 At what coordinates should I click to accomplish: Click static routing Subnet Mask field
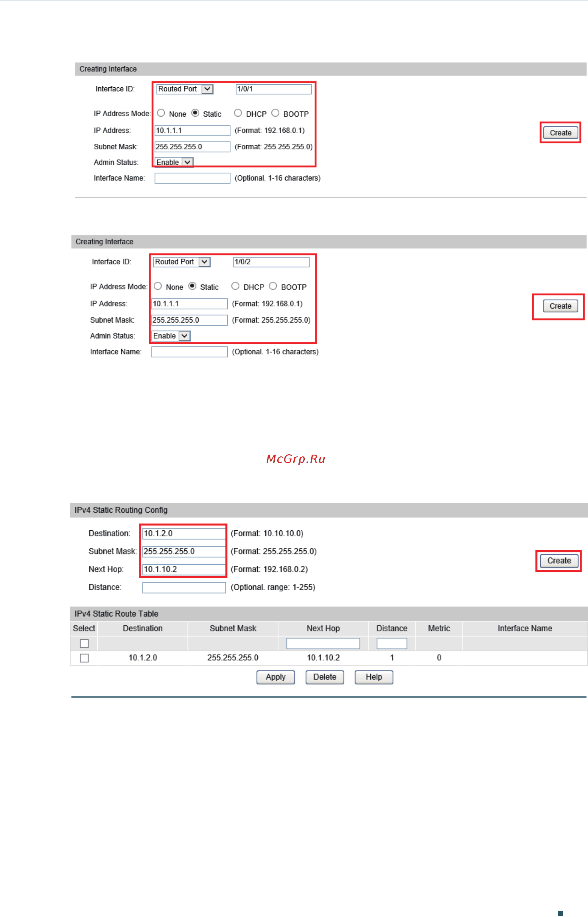click(x=184, y=551)
